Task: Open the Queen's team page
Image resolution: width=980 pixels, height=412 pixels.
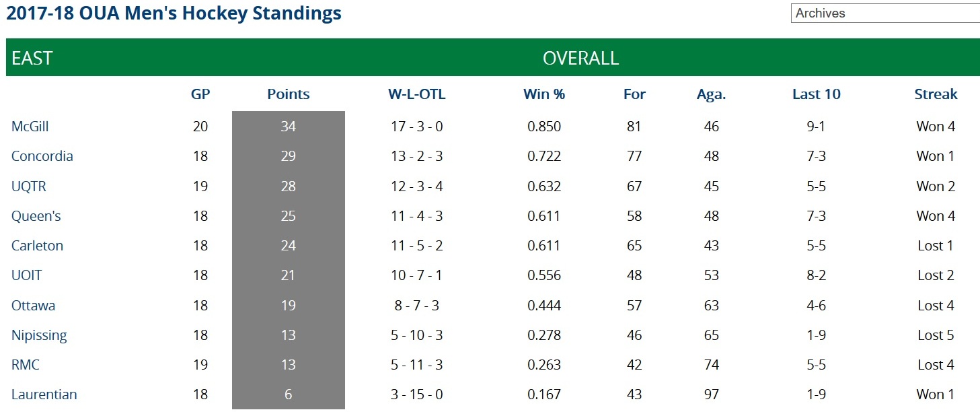Action: pyautogui.click(x=36, y=216)
